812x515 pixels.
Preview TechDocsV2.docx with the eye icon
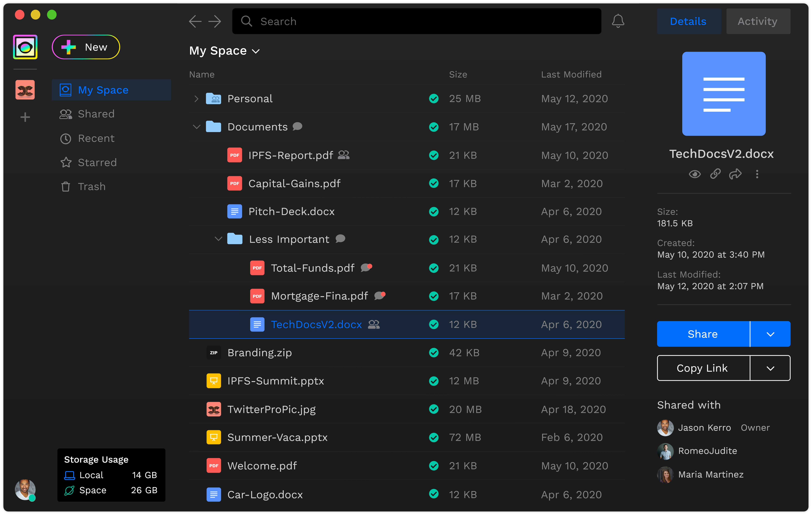695,174
